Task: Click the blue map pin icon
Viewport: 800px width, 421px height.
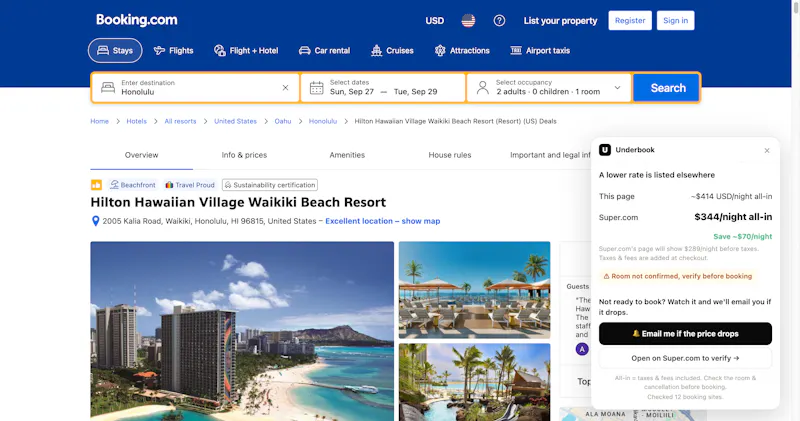Action: (95, 221)
